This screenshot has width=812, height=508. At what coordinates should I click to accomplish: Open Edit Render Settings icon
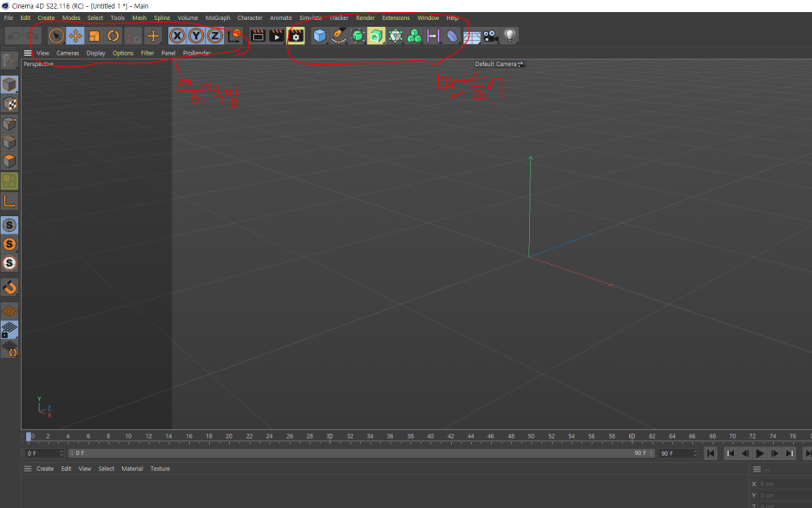pyautogui.click(x=296, y=36)
